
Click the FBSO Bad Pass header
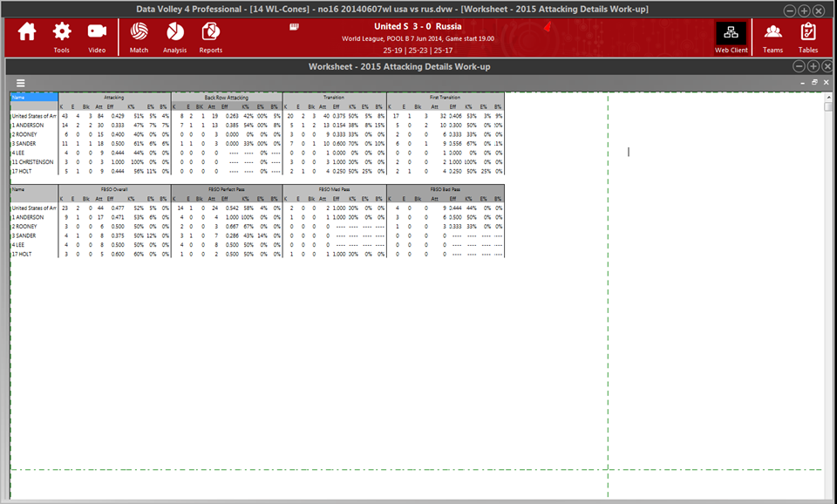pyautogui.click(x=446, y=189)
